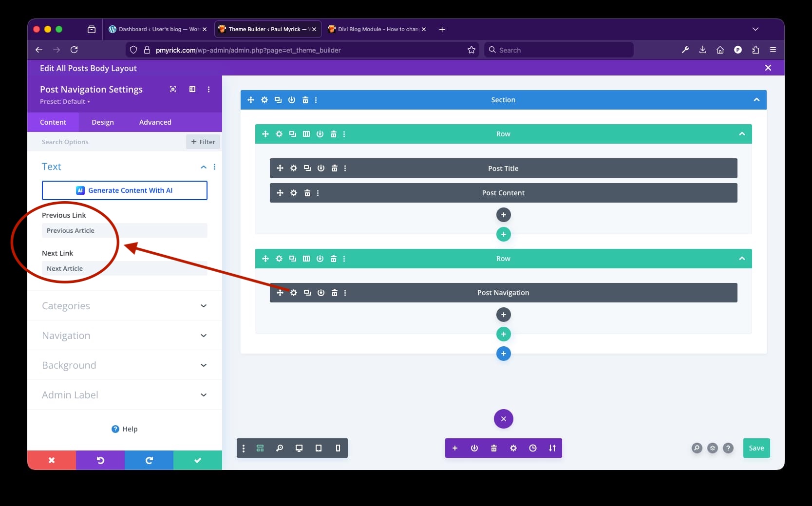Open Post Content module settings gear
This screenshot has width=812, height=506.
pyautogui.click(x=294, y=193)
